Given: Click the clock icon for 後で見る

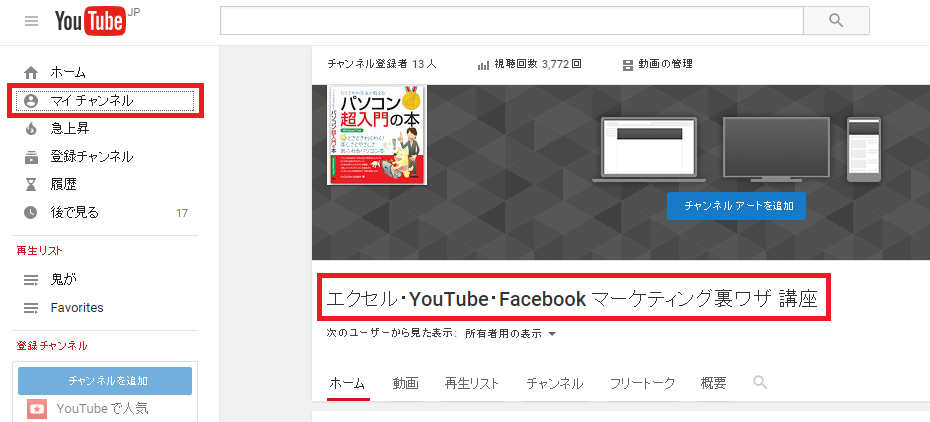Looking at the screenshot, I should [x=30, y=212].
